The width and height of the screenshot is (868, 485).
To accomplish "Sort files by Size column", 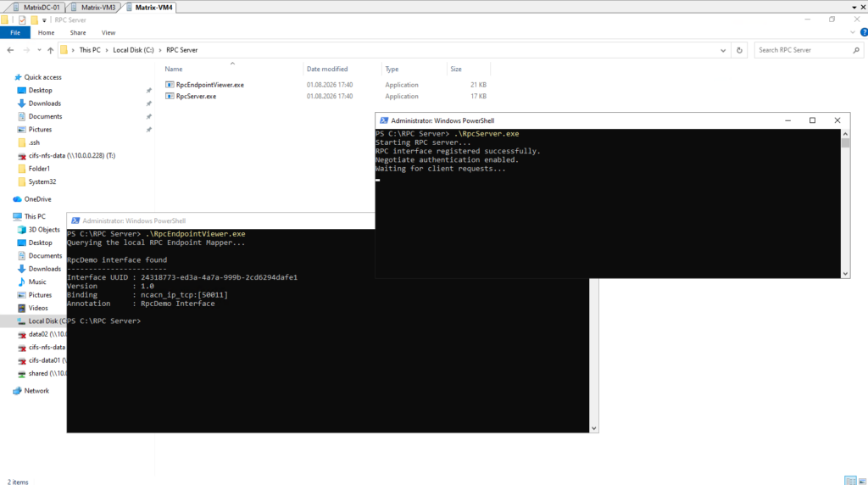I will coord(456,69).
